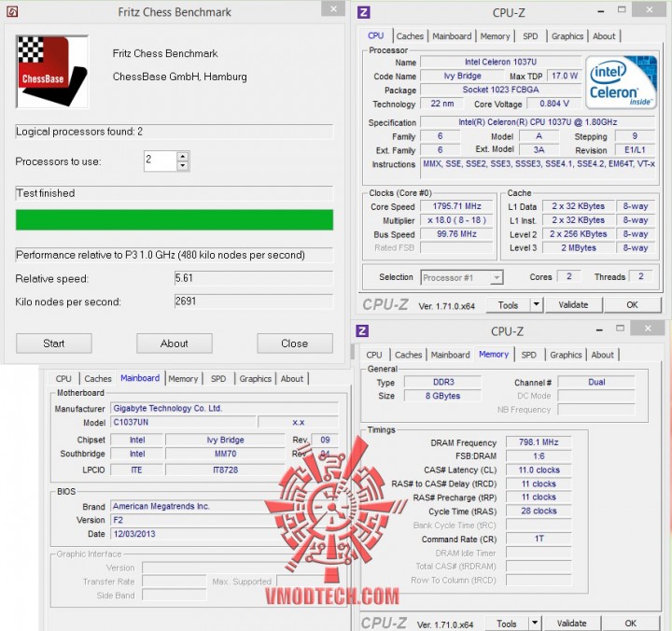Select Graphics tab in Mainboard CPU-Z window
Viewport: 672px width, 631px height.
tap(256, 379)
